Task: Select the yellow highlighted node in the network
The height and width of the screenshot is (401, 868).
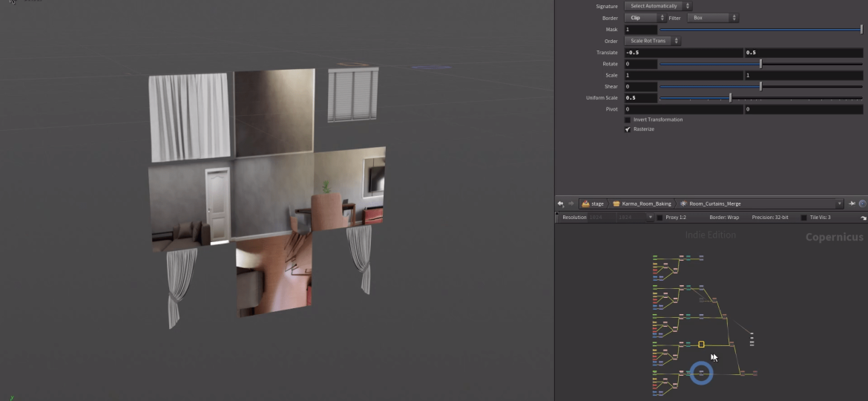Action: tap(701, 345)
